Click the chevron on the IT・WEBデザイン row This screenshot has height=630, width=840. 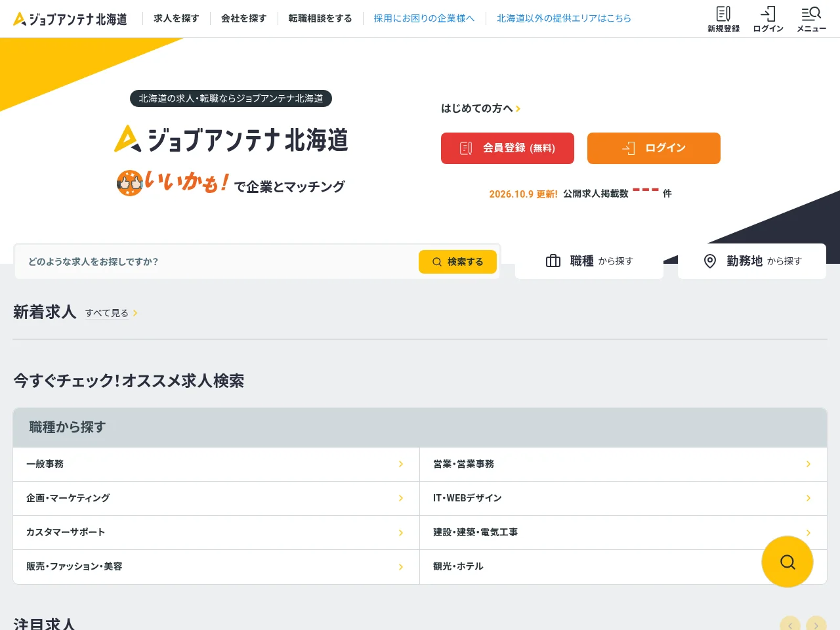(808, 498)
